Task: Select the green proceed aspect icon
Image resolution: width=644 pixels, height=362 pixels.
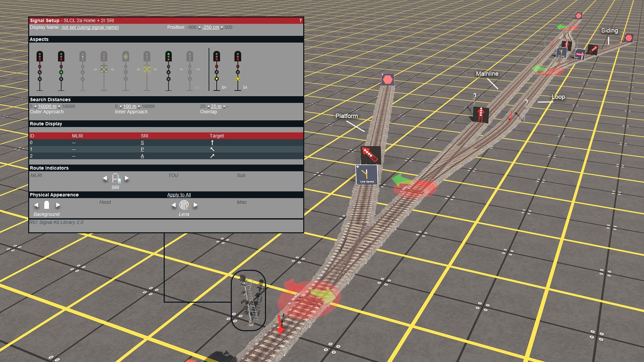Action: click(168, 57)
